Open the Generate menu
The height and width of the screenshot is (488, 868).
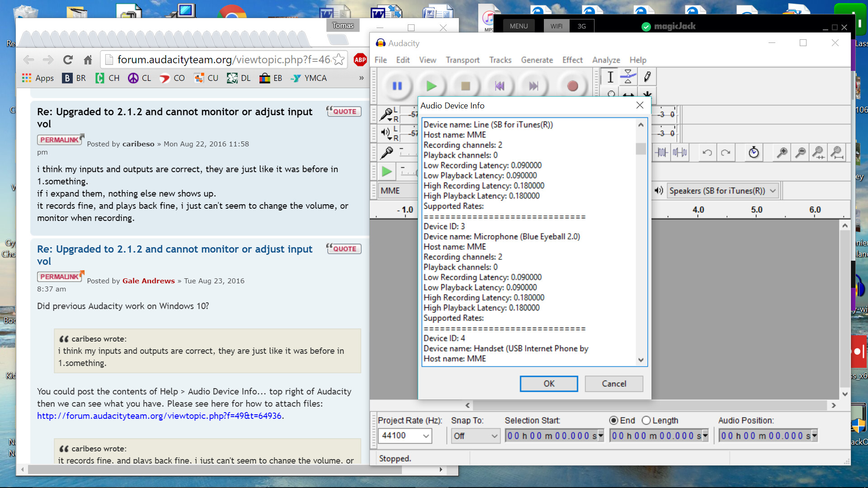click(x=537, y=60)
